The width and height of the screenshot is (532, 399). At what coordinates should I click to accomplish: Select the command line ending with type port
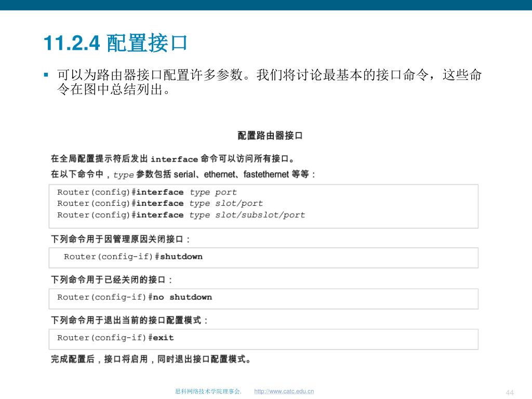click(147, 192)
